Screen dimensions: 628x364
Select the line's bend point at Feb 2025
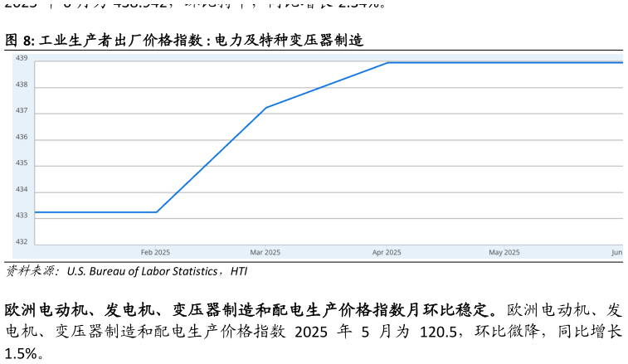(157, 212)
